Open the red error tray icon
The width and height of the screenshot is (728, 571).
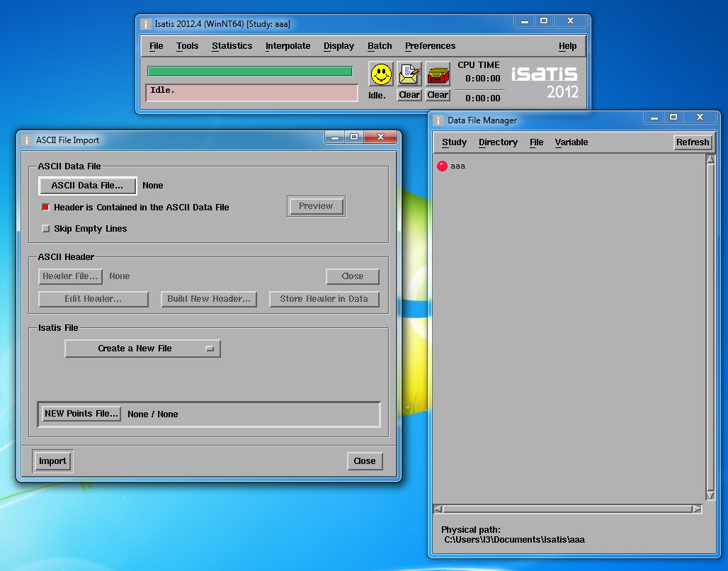coord(438,74)
